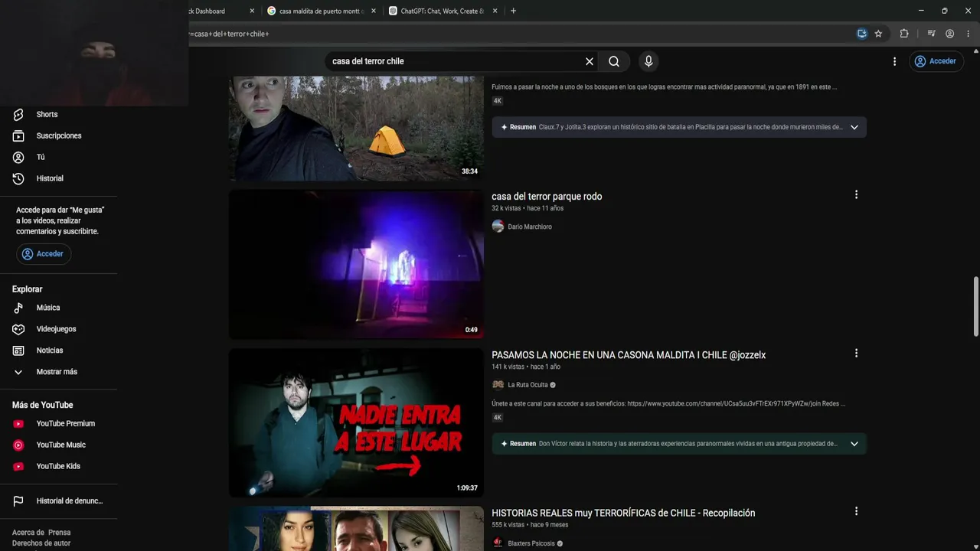Open Historial in the sidebar

50,178
